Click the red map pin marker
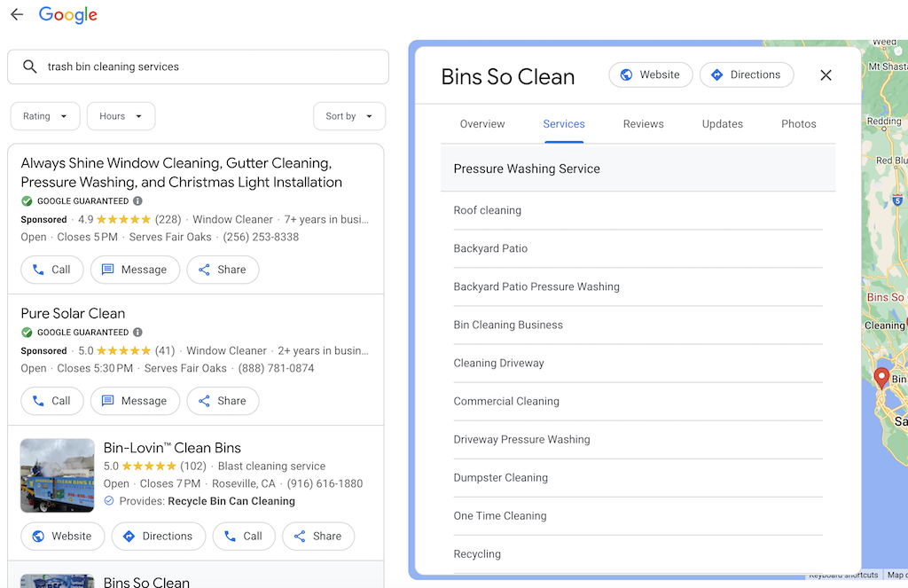 (x=881, y=379)
